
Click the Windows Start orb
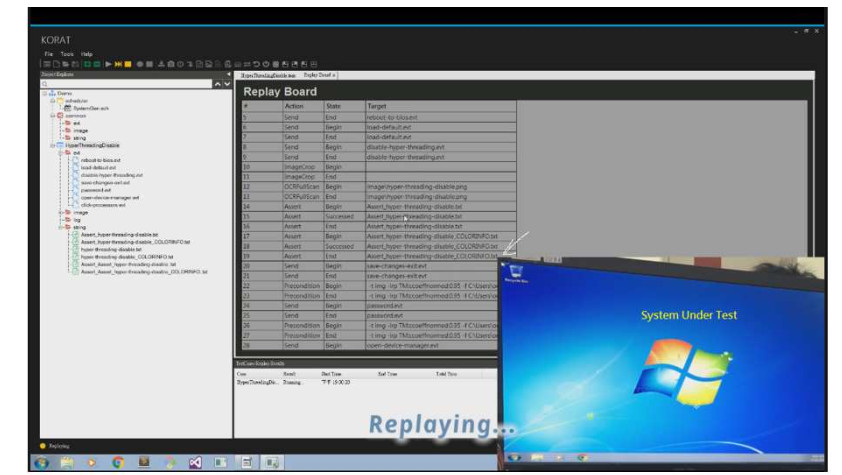click(x=41, y=463)
